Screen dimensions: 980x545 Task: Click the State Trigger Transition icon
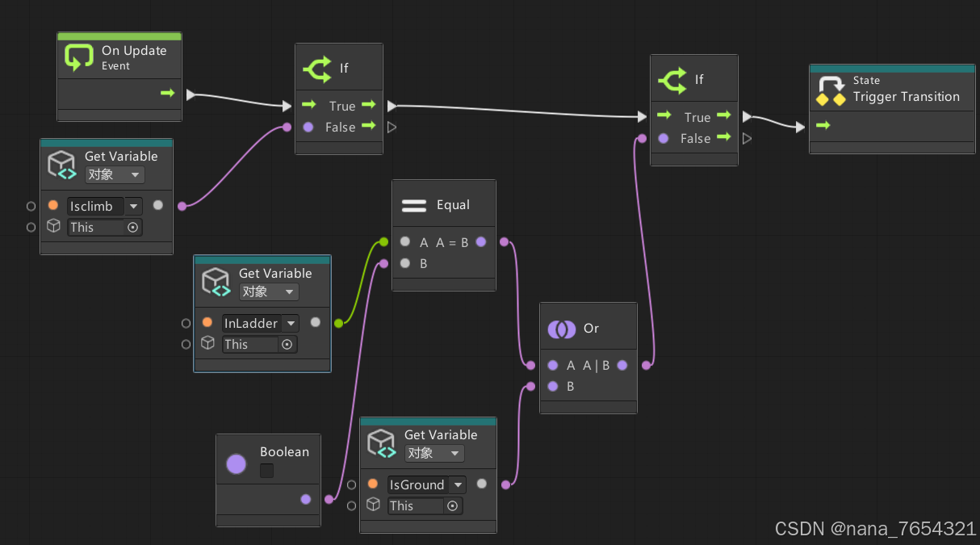(831, 89)
